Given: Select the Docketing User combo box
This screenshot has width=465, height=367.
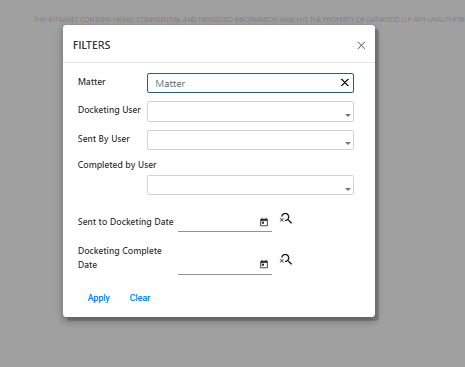Looking at the screenshot, I should (250, 111).
